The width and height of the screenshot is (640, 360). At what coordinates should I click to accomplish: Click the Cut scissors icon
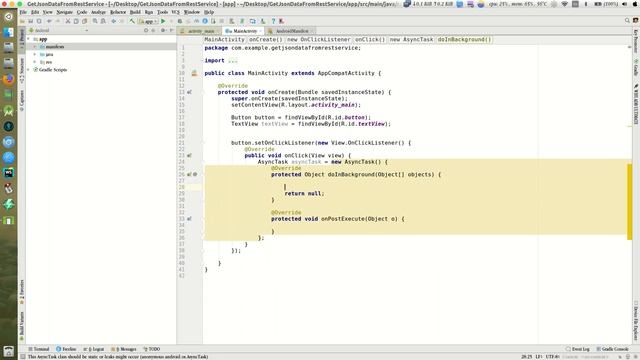68,21
